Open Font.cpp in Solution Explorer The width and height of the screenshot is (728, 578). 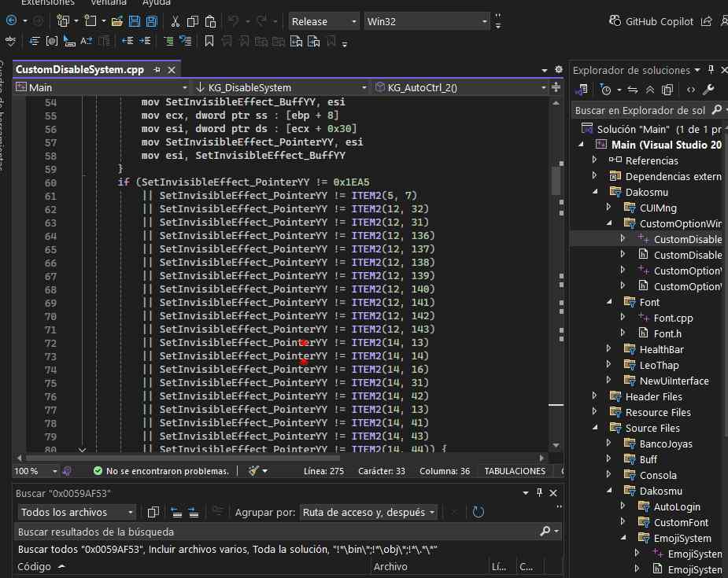[x=673, y=318]
